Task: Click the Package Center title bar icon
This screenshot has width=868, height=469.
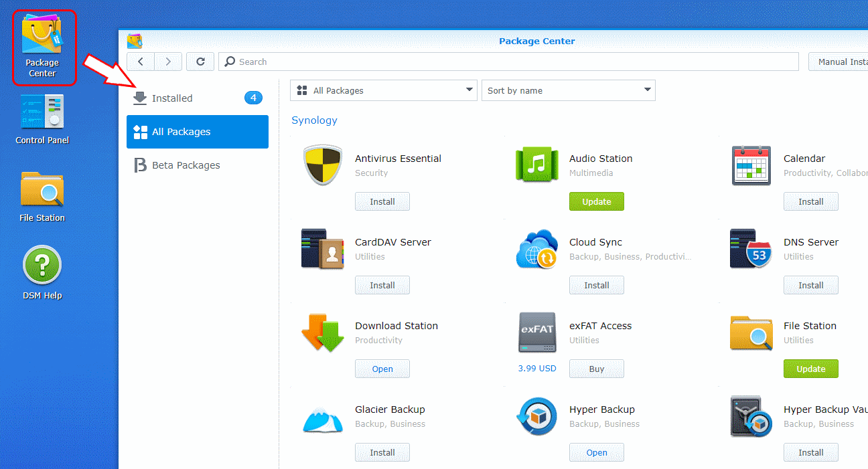Action: (135, 41)
